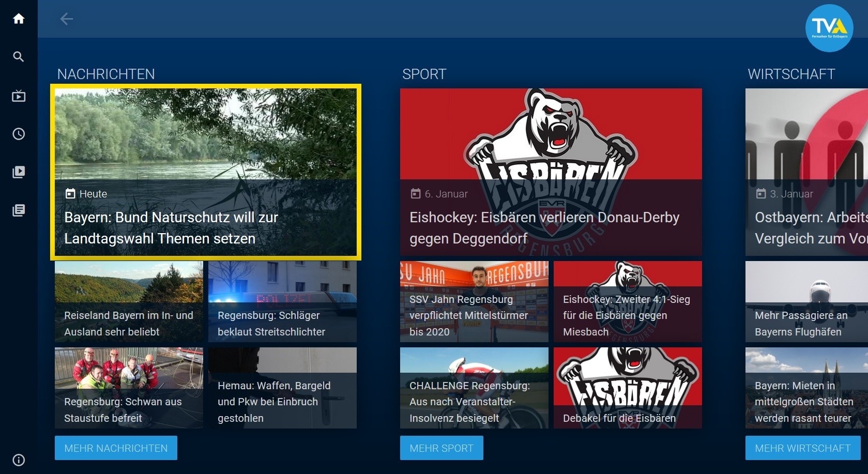Click the clock history icon in sidebar
Viewport: 868px width, 474px height.
pos(19,134)
